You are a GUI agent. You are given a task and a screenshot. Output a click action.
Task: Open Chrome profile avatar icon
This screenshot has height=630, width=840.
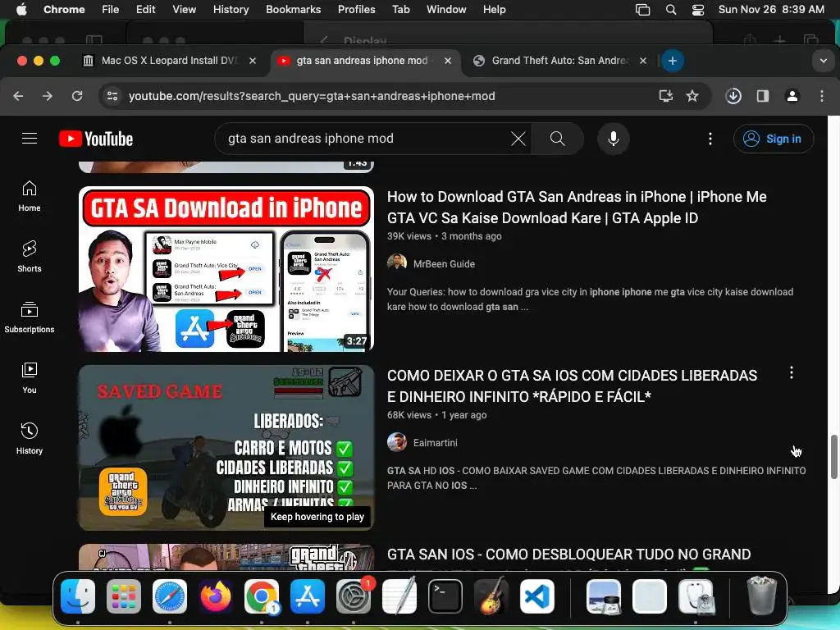[x=792, y=96]
